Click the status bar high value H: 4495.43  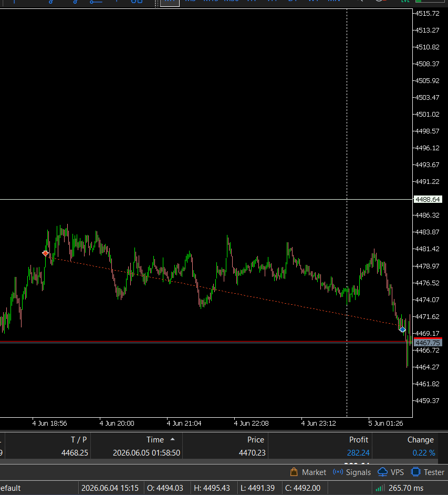pos(212,488)
